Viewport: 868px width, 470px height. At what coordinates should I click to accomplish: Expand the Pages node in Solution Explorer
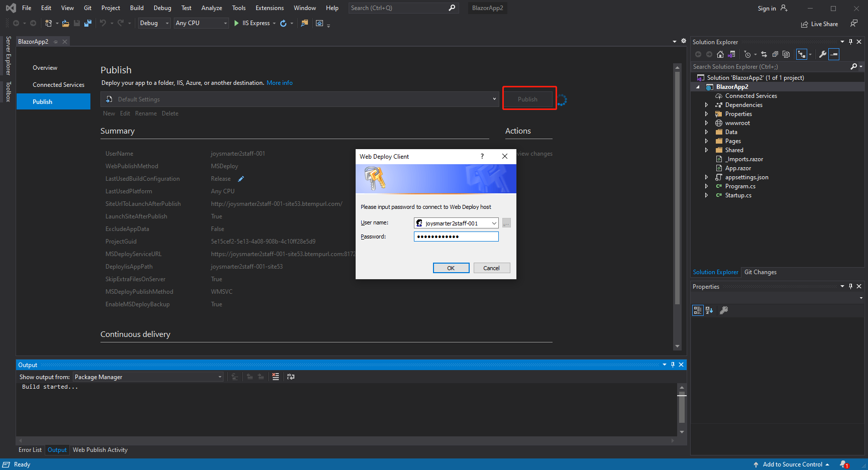pyautogui.click(x=707, y=141)
